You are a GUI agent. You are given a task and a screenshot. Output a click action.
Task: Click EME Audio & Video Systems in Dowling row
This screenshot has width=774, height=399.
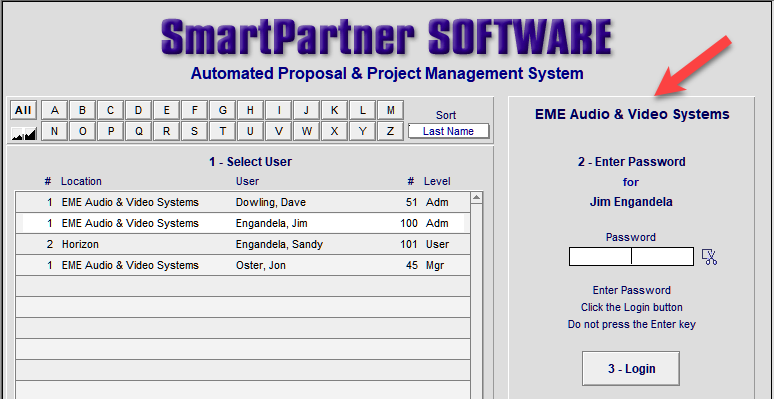coord(130,202)
